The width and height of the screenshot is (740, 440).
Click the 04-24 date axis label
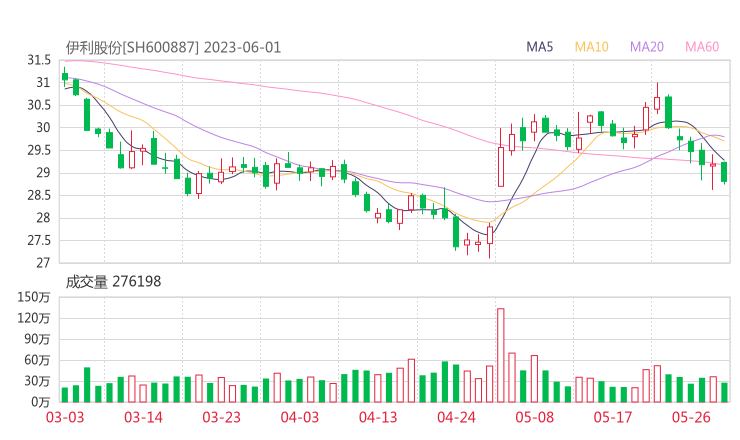tap(456, 417)
